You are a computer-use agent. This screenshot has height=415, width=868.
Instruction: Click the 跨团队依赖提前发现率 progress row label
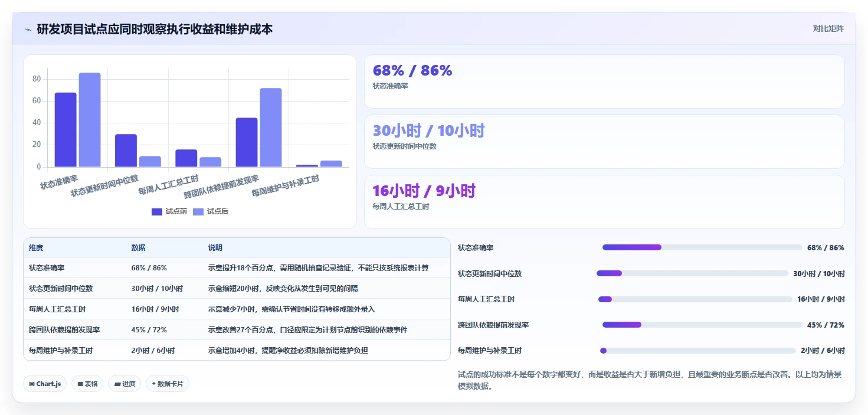click(x=493, y=325)
